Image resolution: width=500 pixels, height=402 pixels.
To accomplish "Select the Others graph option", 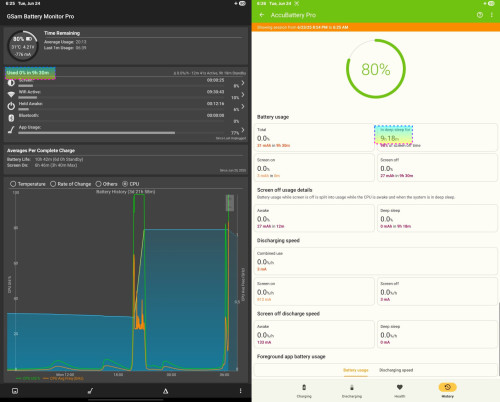I will [x=106, y=184].
